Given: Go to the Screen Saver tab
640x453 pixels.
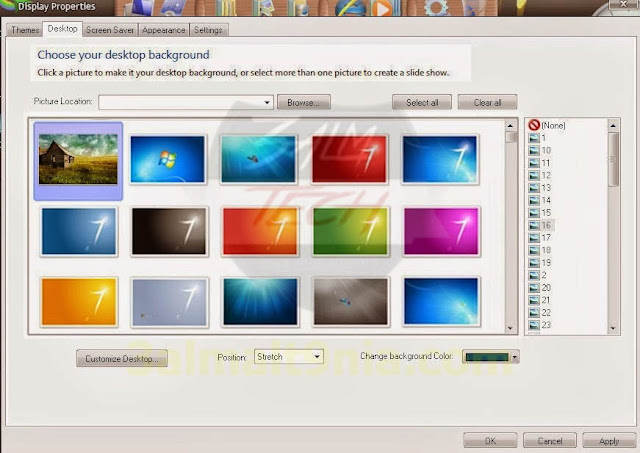Looking at the screenshot, I should (110, 30).
